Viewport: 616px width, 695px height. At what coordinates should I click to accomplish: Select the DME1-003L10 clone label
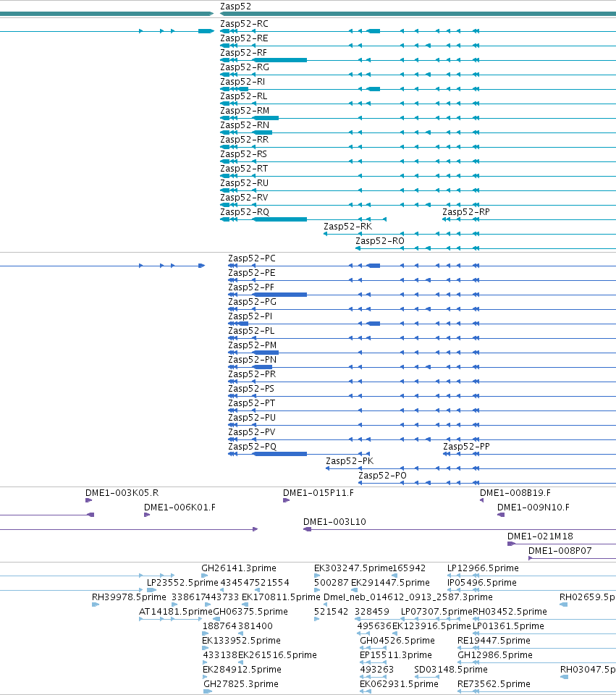pos(334,522)
